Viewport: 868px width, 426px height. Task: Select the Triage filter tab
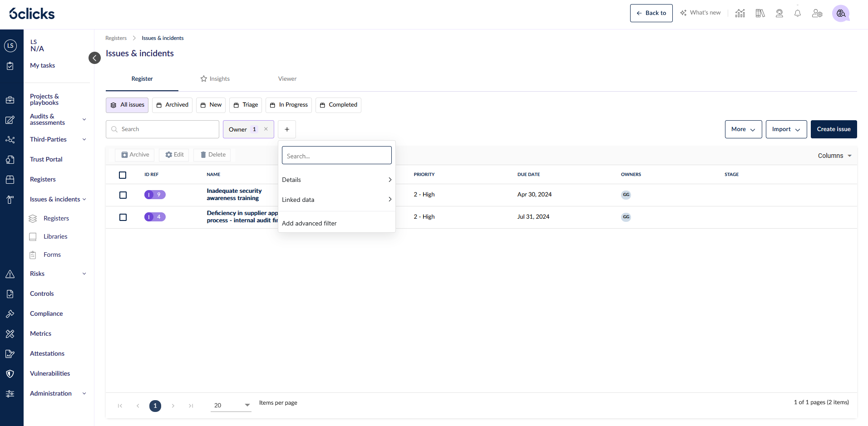pos(246,105)
